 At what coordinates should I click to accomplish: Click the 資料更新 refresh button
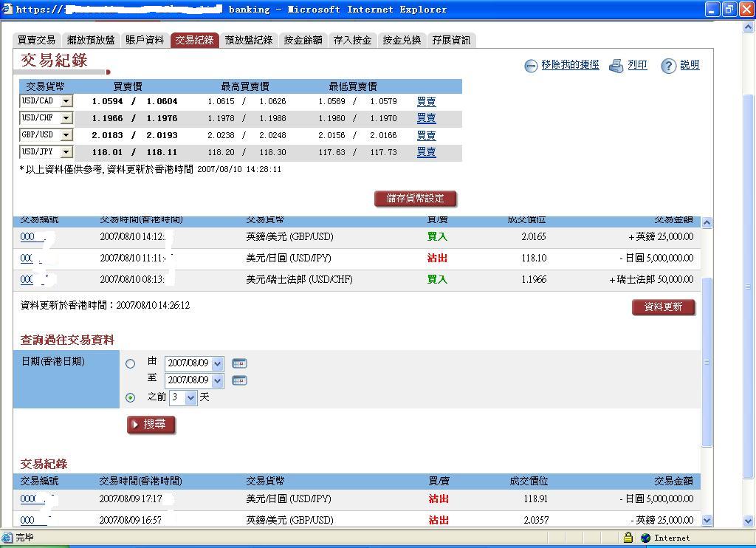pos(664,306)
